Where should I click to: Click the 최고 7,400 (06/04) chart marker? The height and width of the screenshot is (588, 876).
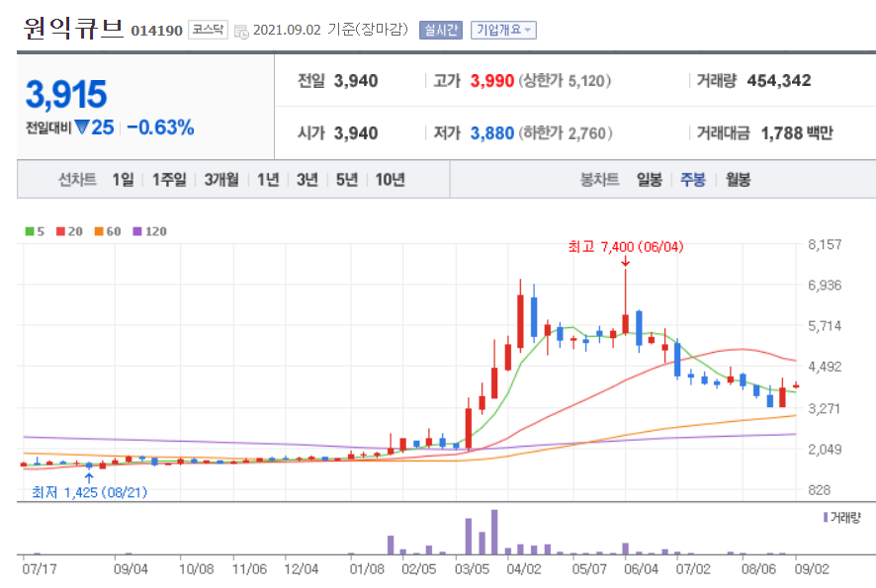pyautogui.click(x=626, y=247)
